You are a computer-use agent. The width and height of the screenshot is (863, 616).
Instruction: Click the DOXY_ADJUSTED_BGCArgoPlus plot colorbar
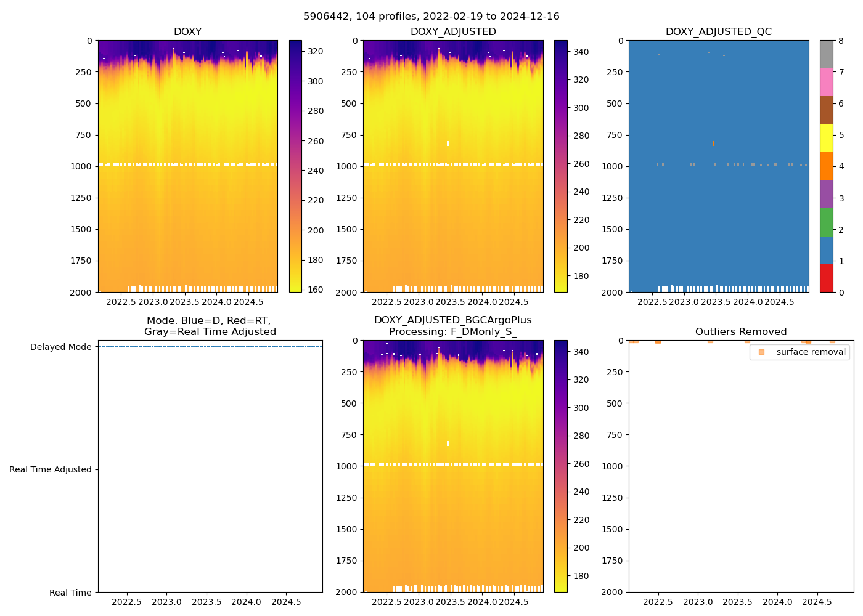tap(560, 466)
